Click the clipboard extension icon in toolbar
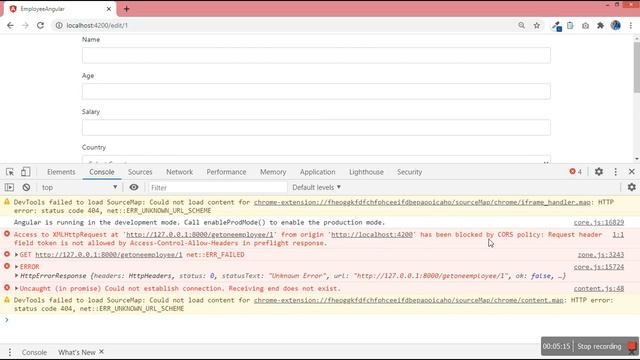Viewport: 640px width, 360px height. tap(570, 25)
